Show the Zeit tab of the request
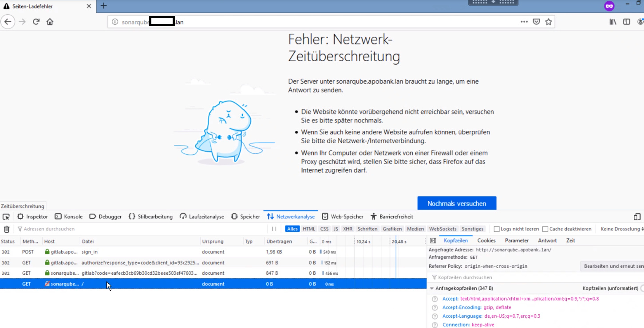Image resolution: width=644 pixels, height=328 pixels. click(x=571, y=241)
